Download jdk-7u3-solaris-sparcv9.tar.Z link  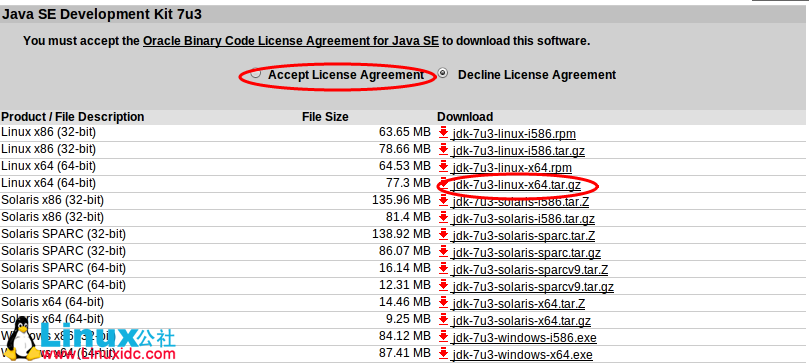(530, 270)
